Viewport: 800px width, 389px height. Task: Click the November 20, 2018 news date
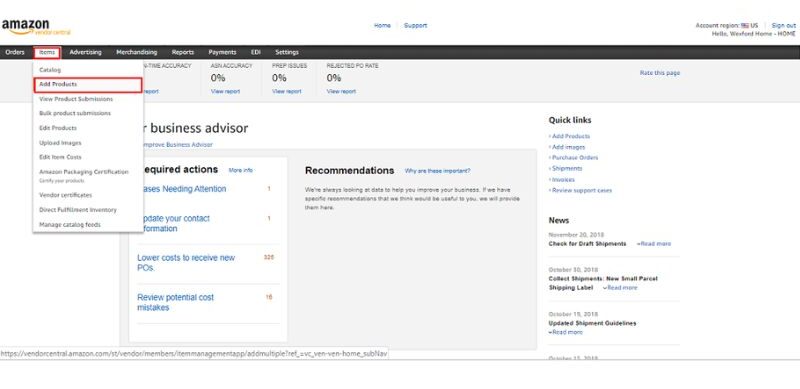coord(576,235)
